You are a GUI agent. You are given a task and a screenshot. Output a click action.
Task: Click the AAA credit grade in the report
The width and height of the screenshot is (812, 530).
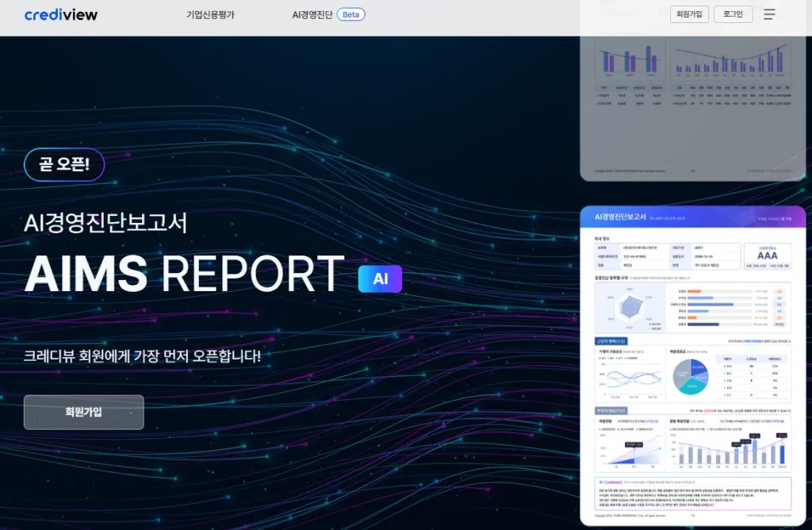click(x=767, y=255)
